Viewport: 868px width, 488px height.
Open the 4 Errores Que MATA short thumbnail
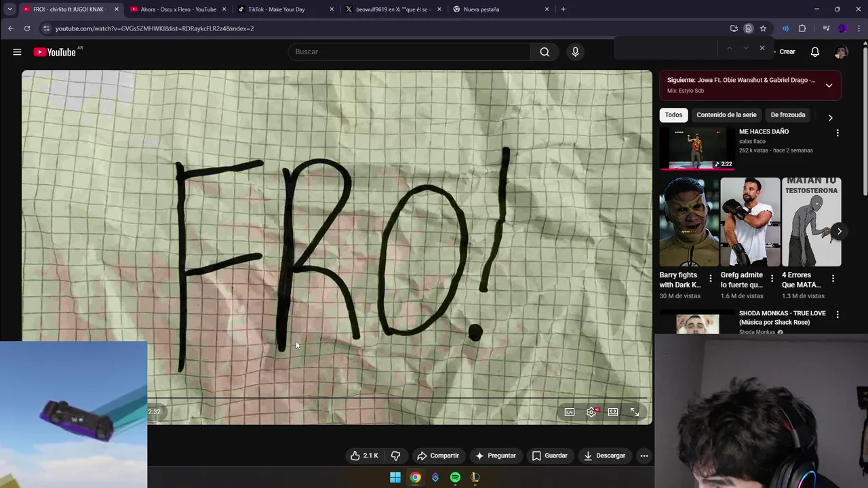tap(811, 222)
